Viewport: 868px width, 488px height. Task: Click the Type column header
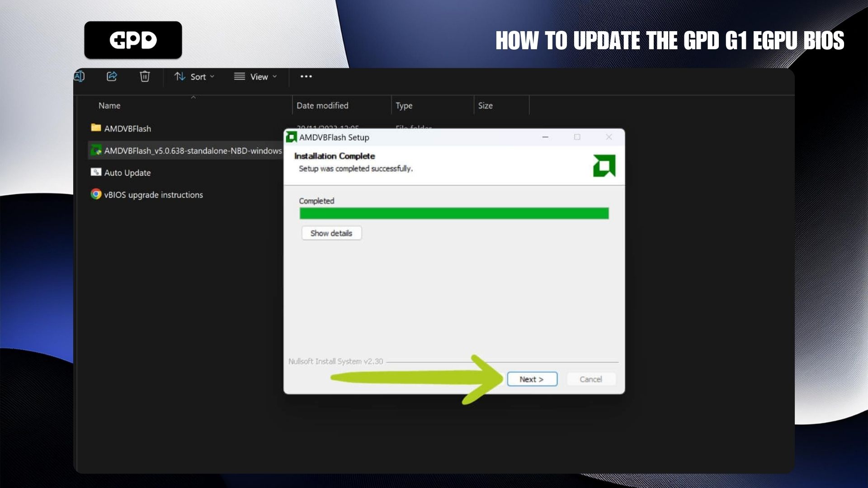pos(404,105)
